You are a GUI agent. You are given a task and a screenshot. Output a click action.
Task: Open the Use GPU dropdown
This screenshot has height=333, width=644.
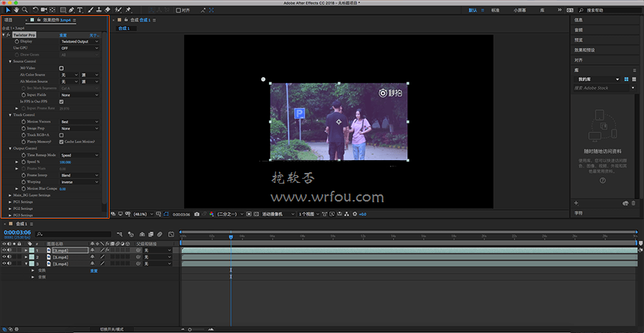point(79,48)
